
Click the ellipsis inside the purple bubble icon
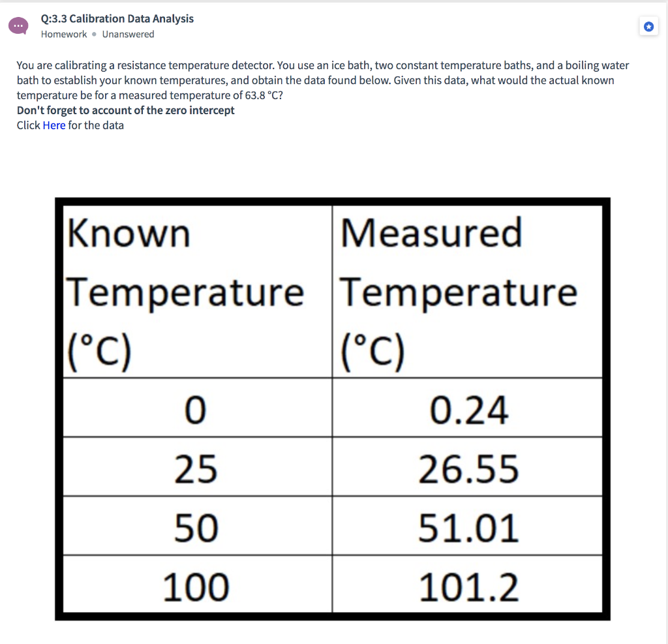click(x=18, y=26)
